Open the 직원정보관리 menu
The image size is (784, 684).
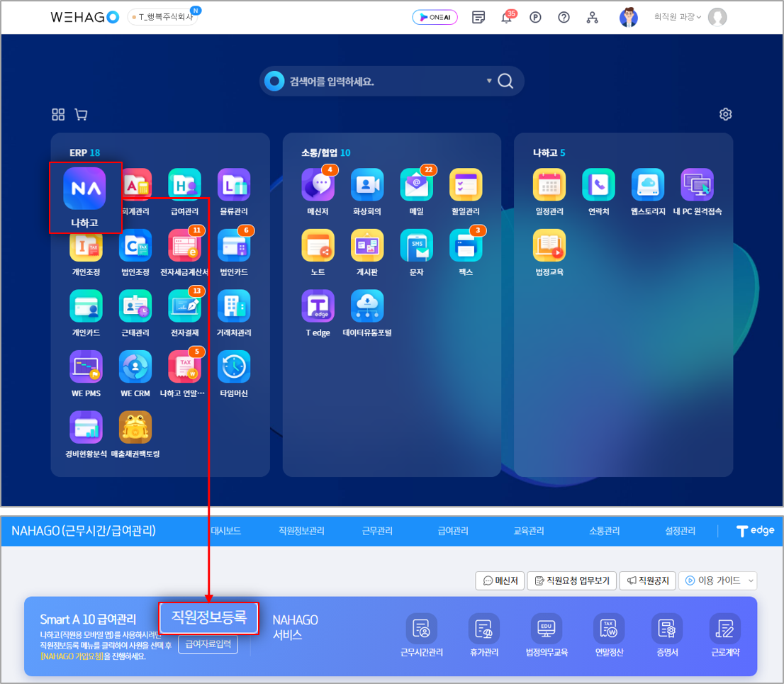click(301, 530)
